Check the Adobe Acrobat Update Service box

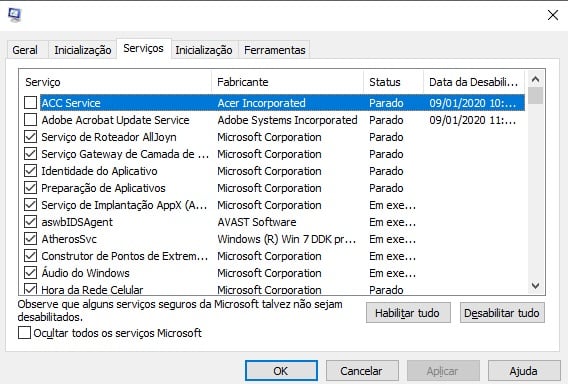(30, 120)
